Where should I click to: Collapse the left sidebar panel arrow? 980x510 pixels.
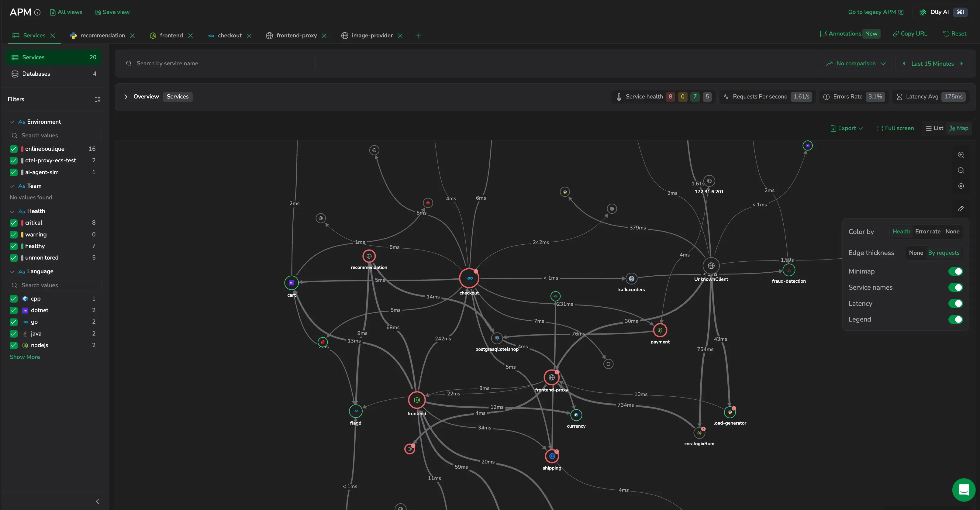tap(97, 501)
